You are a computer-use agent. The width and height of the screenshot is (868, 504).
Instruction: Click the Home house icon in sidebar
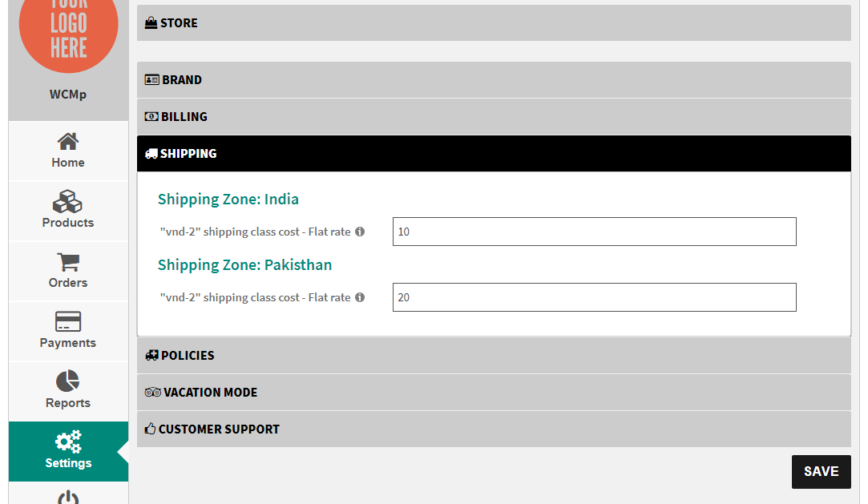click(x=68, y=142)
